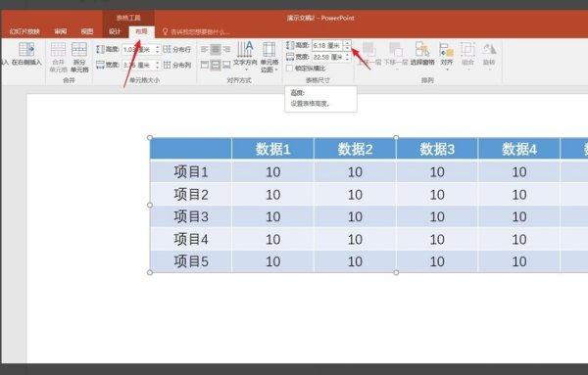The image size is (588, 375).
Task: Align cell text to the bottom
Action: [226, 65]
